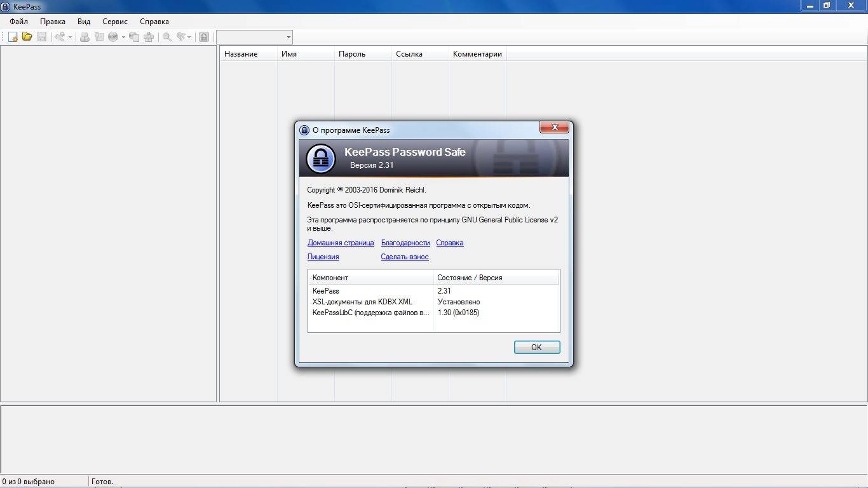868x488 pixels.
Task: Click the Copy password toolbar icon
Action: 99,37
